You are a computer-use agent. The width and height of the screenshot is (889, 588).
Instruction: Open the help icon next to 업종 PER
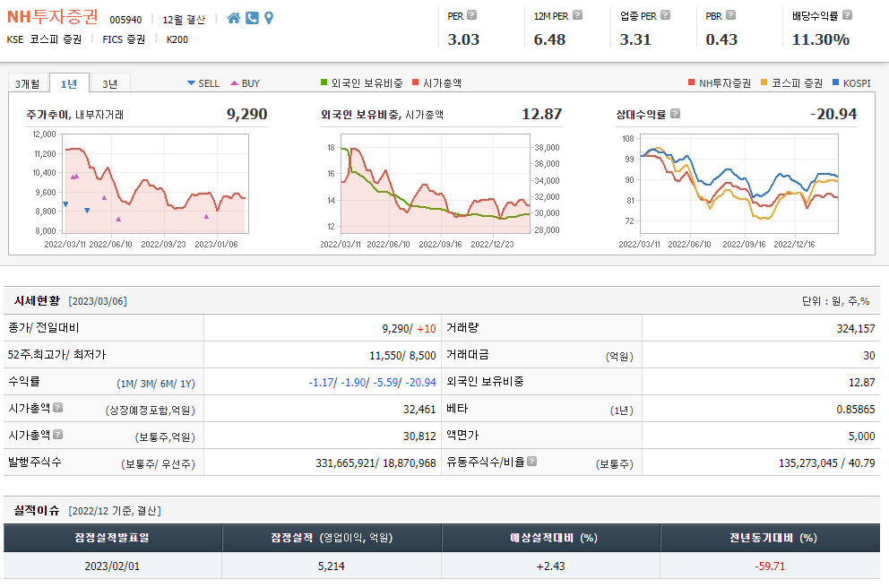(666, 15)
